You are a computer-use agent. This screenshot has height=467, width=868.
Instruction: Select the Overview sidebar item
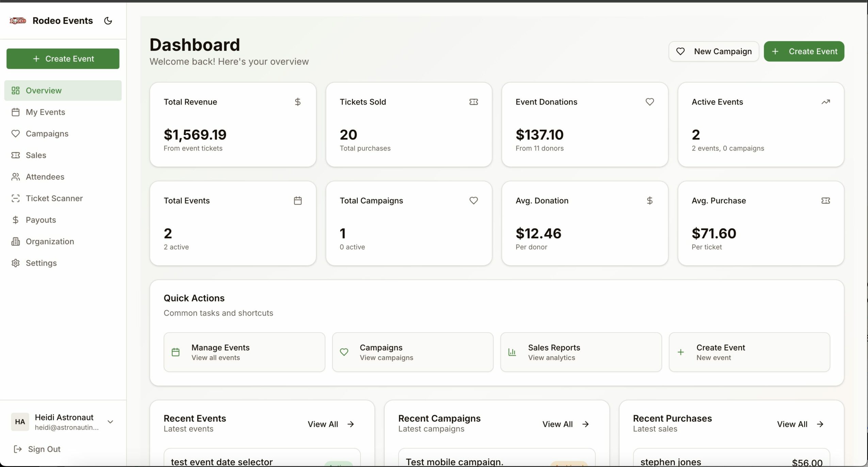(x=44, y=91)
